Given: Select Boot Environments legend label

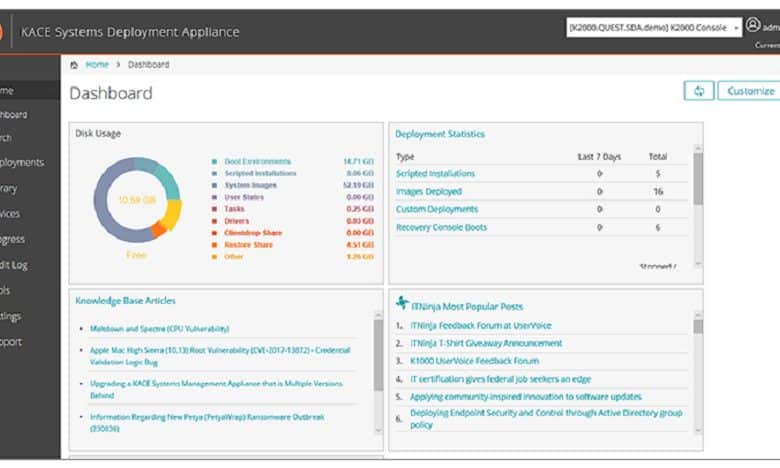Looking at the screenshot, I should click(258, 162).
